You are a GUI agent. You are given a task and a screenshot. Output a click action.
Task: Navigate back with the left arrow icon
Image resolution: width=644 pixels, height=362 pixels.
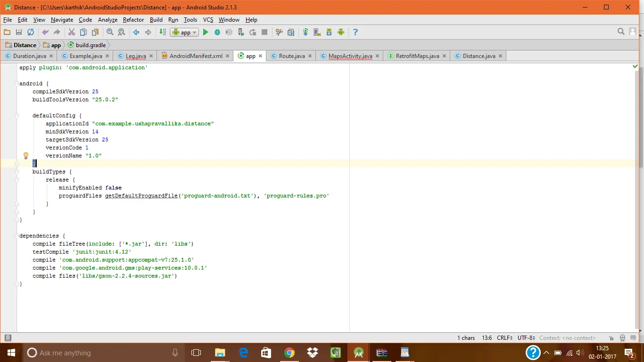136,32
